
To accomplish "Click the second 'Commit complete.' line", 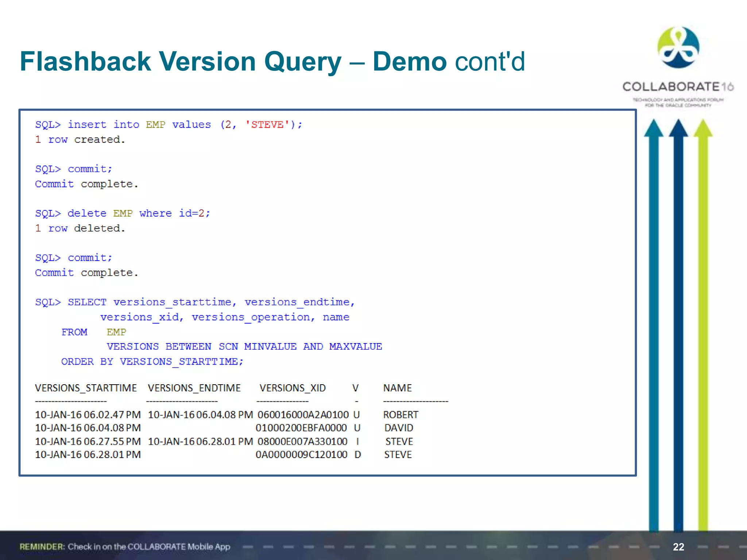I will (x=87, y=273).
